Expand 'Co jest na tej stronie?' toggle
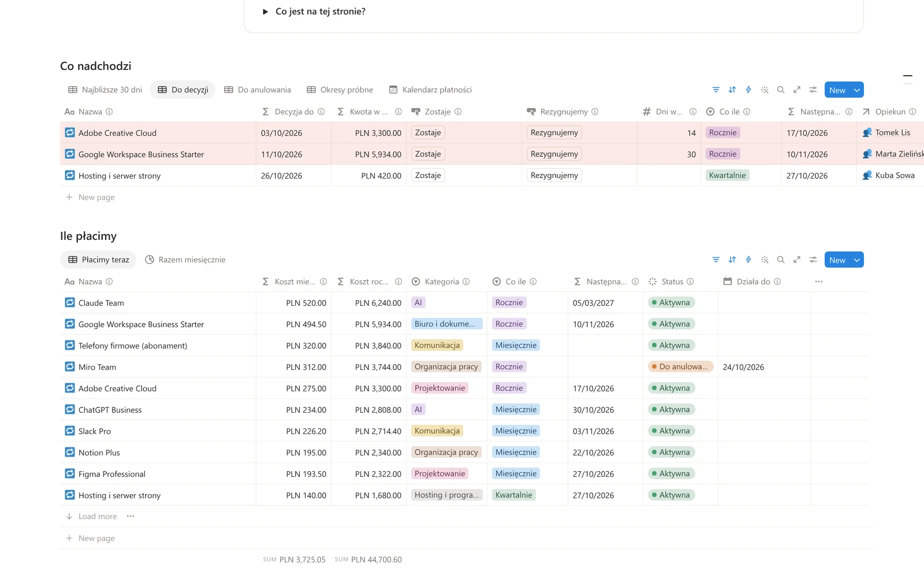Viewport: 924px width, 578px height. tap(265, 12)
